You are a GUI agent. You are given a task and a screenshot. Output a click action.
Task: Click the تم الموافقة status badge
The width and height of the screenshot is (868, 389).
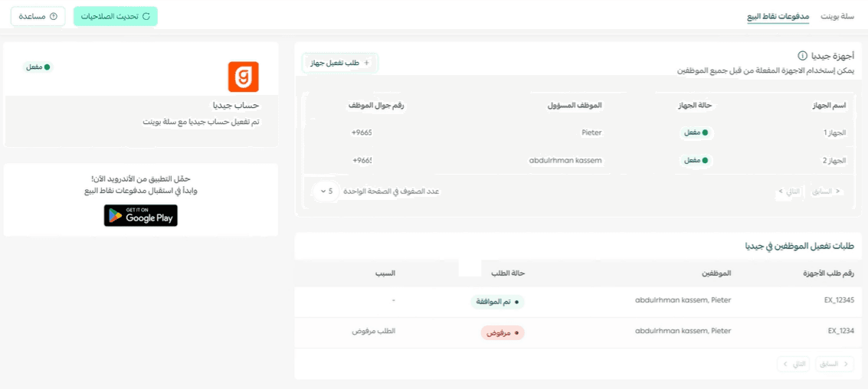point(498,302)
